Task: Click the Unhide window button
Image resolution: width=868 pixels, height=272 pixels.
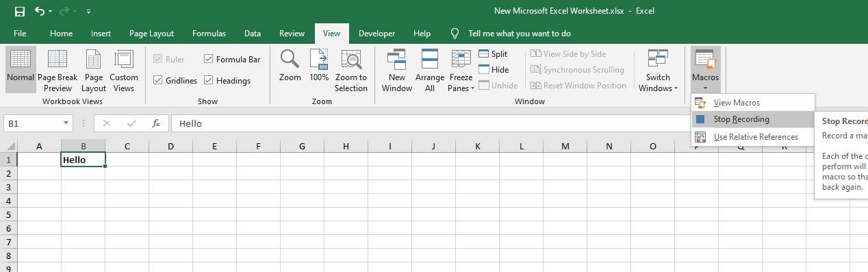Action: click(498, 86)
